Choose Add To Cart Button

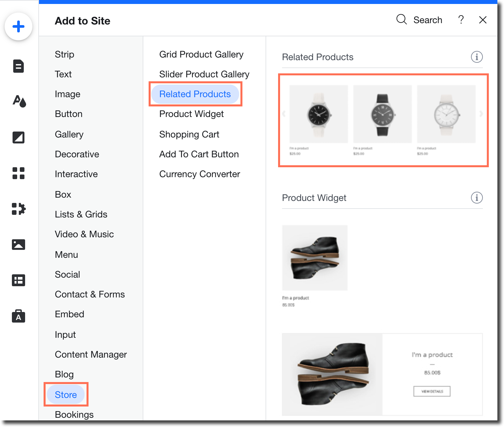point(199,154)
